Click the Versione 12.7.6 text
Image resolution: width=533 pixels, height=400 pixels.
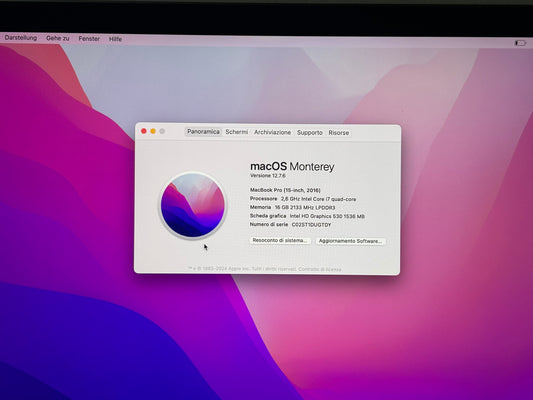tap(268, 176)
